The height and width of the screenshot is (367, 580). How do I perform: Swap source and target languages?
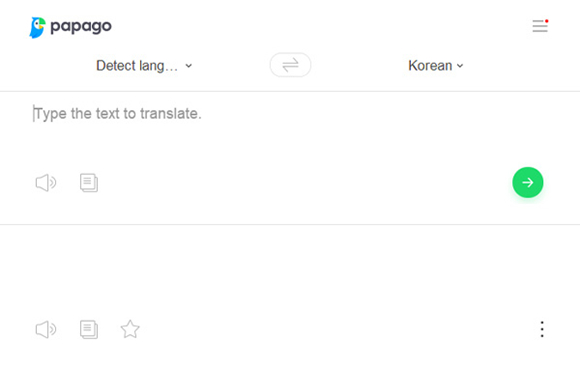point(290,65)
